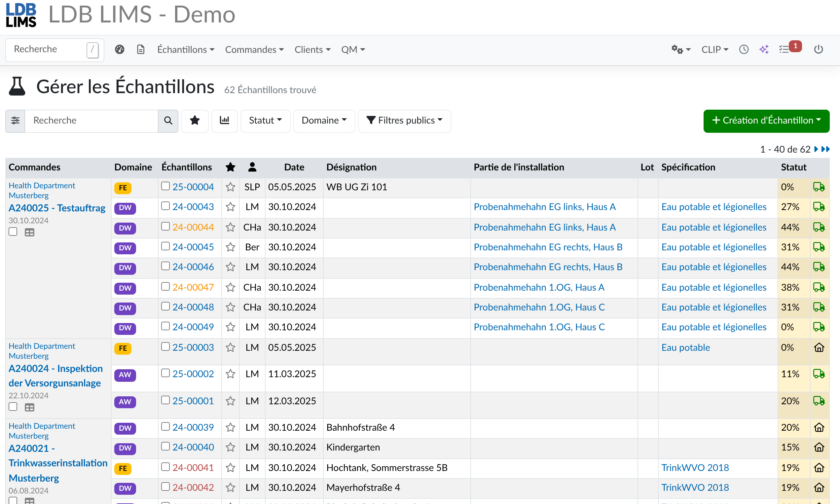The image size is (840, 504).
Task: Click the top navbar Recherche field
Action: (x=55, y=50)
